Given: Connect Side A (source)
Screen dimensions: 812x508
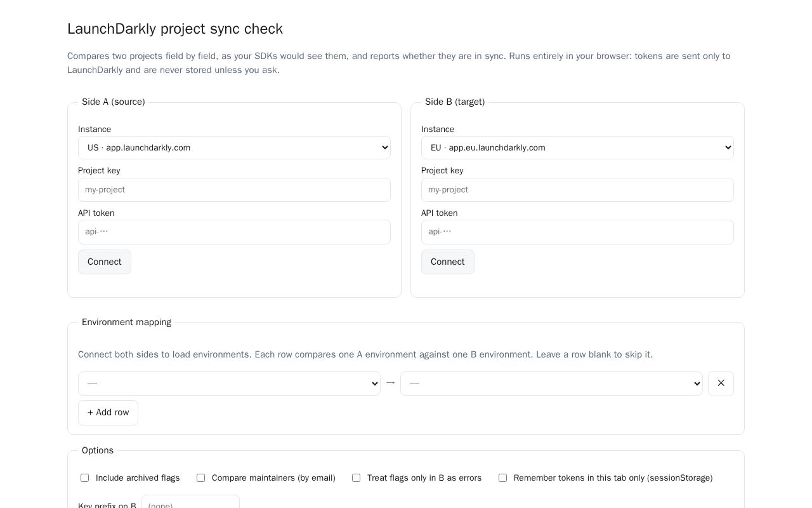Looking at the screenshot, I should [x=105, y=262].
